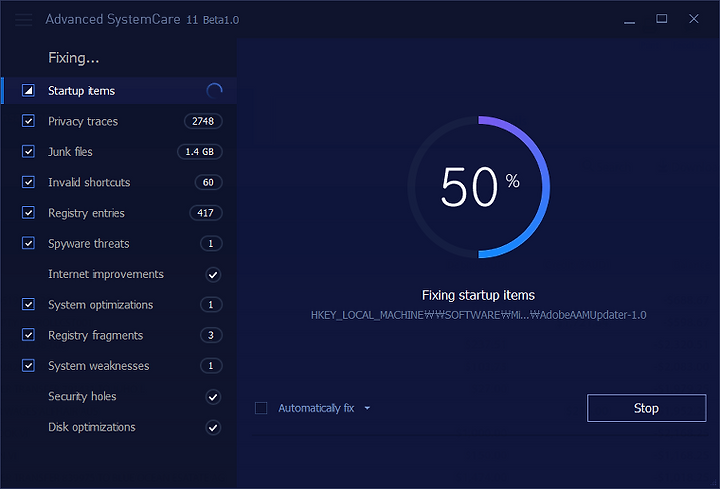Stop the fixing process

coord(647,408)
